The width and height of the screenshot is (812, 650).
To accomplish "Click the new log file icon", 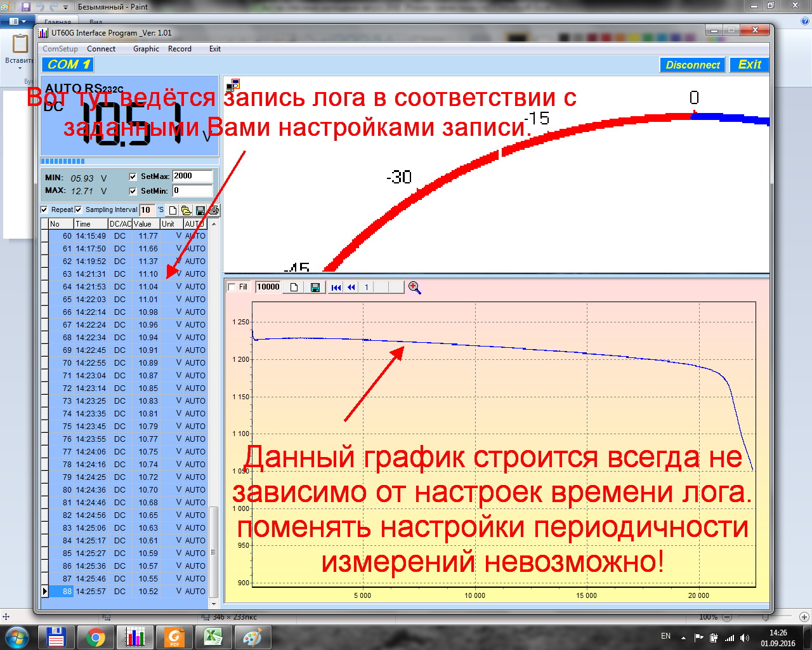I will [x=173, y=210].
